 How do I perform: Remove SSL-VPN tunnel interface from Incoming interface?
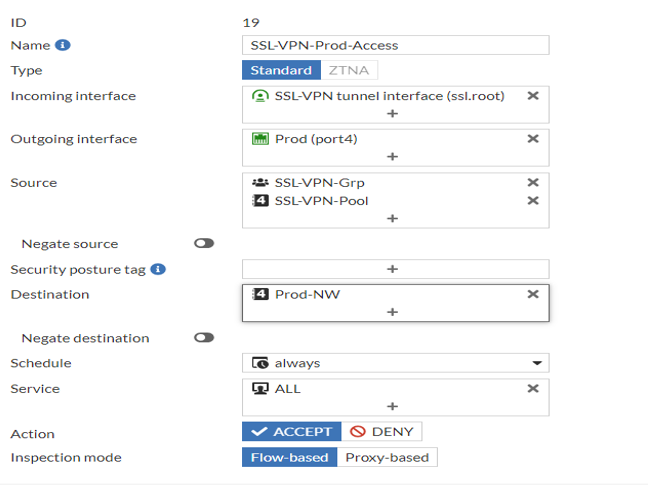click(533, 96)
